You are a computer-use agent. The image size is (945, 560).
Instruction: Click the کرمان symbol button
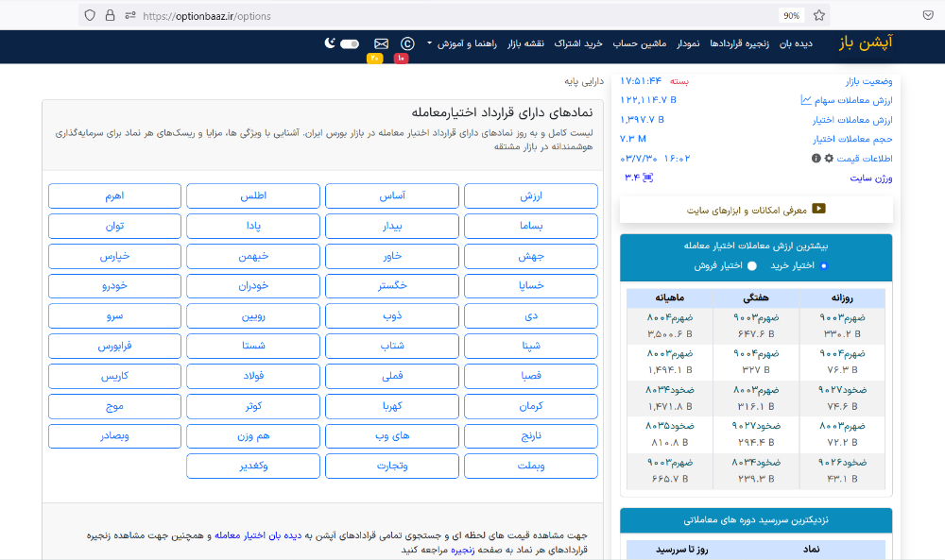[x=531, y=406]
